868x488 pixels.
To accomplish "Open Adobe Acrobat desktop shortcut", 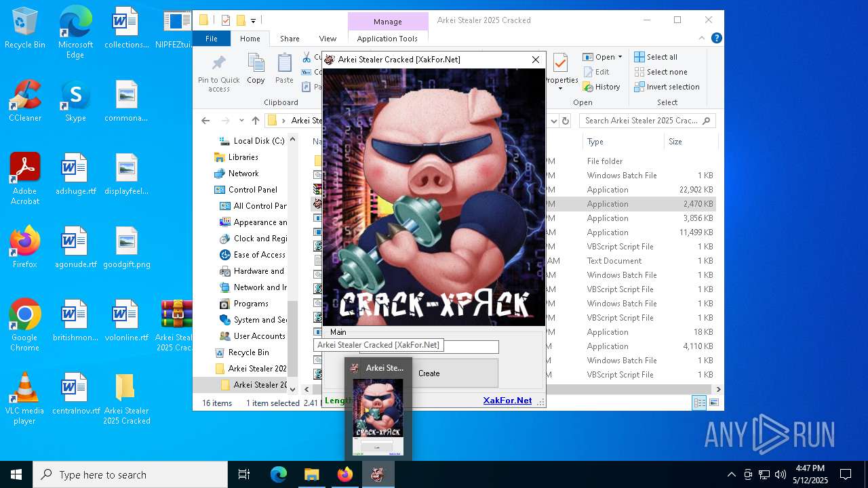I will (x=25, y=179).
